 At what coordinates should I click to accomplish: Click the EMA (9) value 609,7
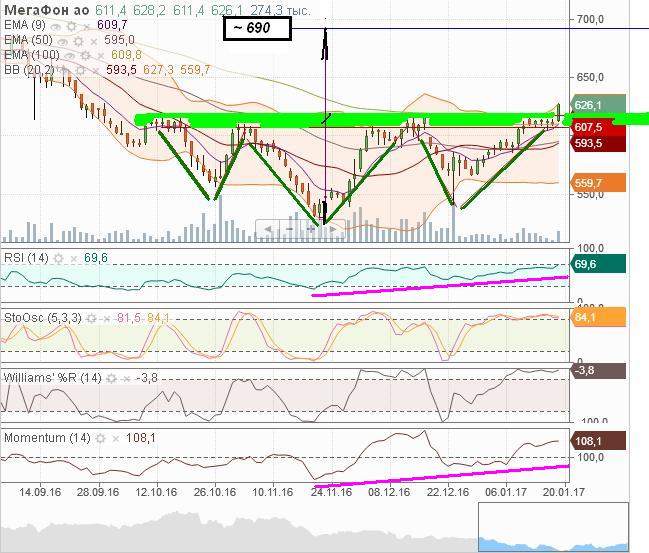[x=112, y=25]
